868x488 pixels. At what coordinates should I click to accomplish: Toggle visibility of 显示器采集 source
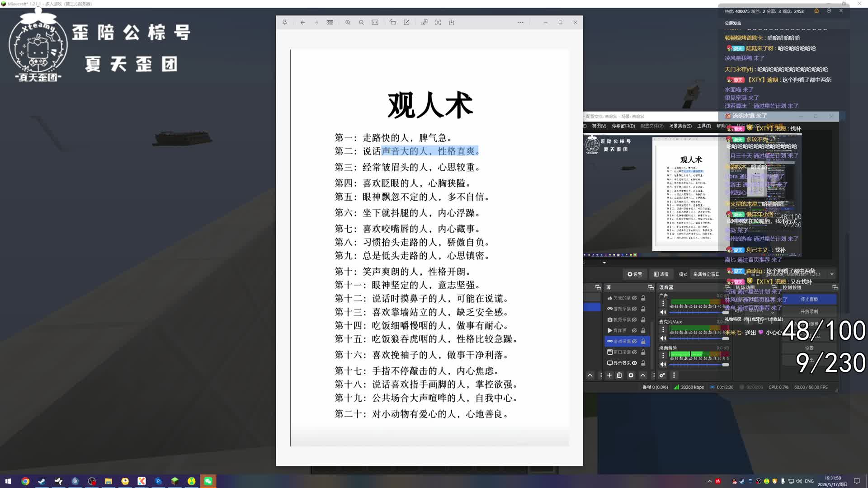coord(634,363)
